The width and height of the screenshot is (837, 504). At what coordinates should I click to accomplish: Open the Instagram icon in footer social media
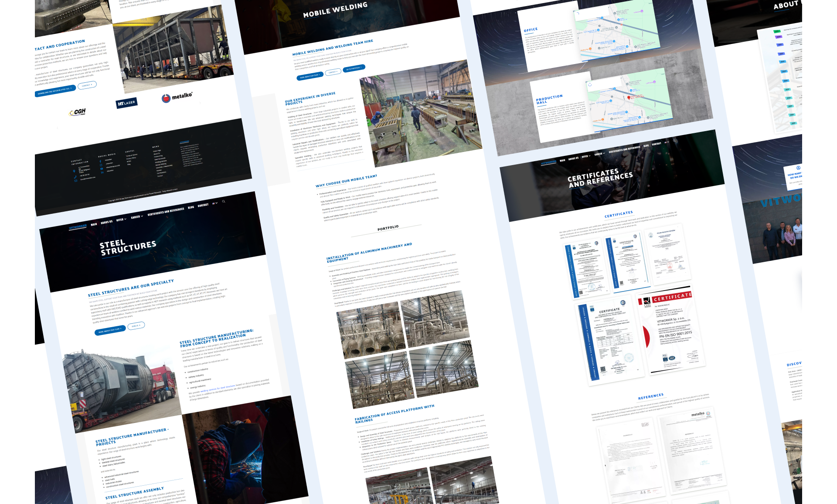(101, 165)
